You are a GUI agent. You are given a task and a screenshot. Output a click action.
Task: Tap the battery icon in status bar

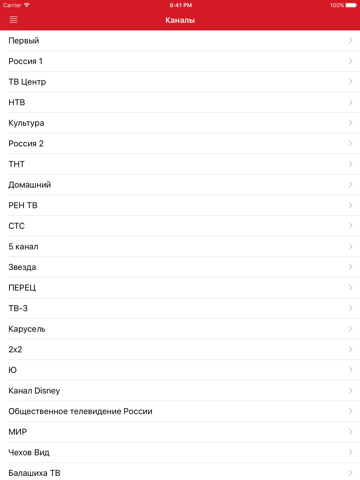tap(351, 5)
